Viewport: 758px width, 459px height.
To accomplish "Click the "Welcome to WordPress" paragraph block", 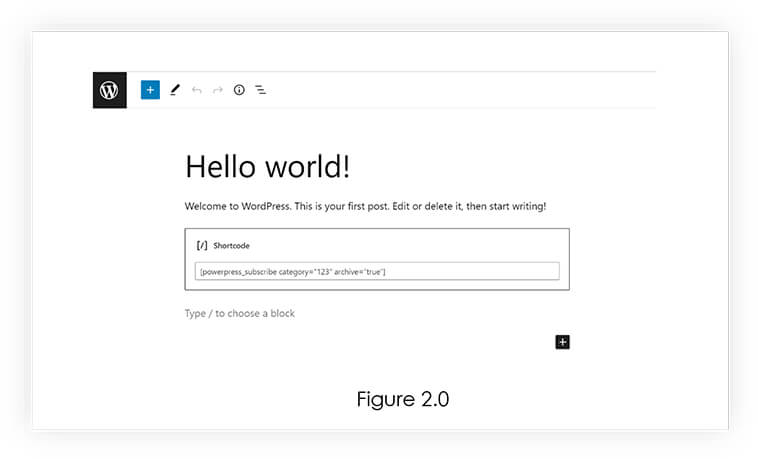I will tap(365, 206).
